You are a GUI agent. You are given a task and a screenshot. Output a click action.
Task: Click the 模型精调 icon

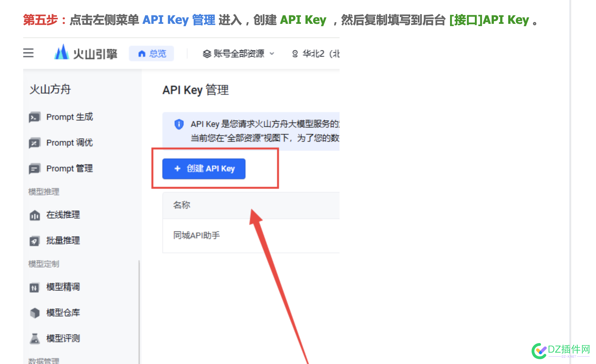34,287
